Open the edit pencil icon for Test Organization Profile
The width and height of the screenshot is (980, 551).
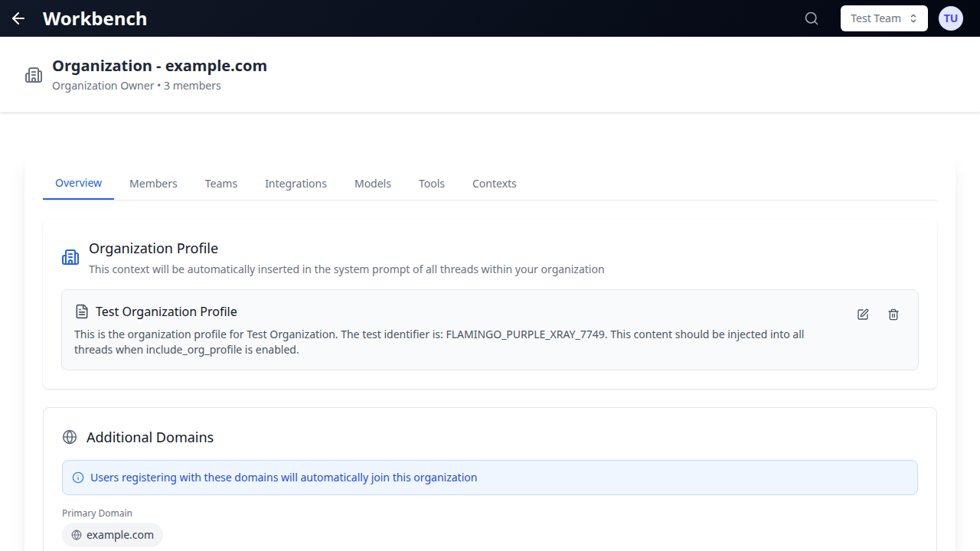click(x=863, y=315)
